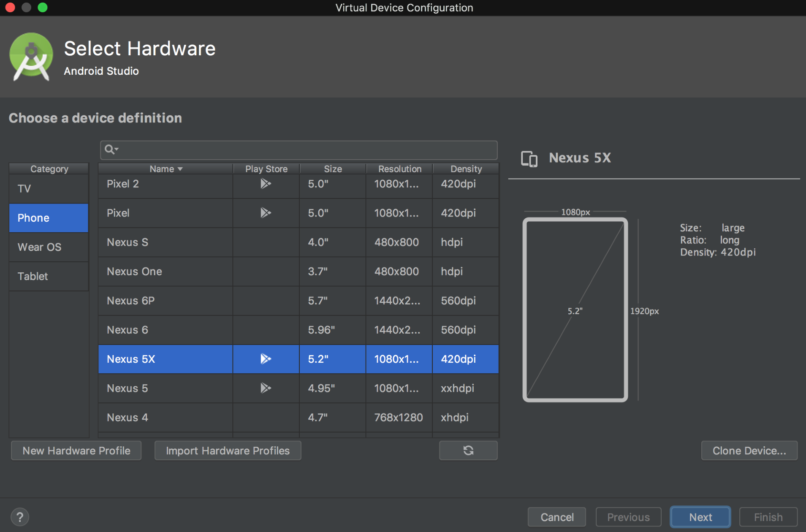Select the Wear OS category
Viewport: 806px width, 532px height.
point(49,247)
